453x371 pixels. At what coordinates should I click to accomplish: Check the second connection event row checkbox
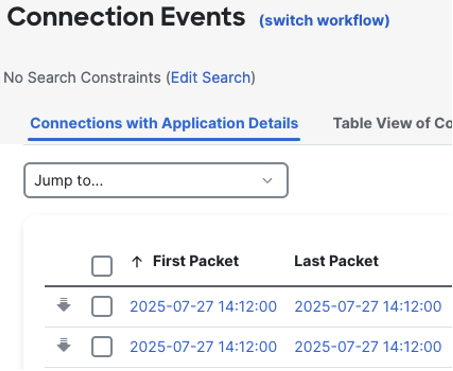point(102,346)
